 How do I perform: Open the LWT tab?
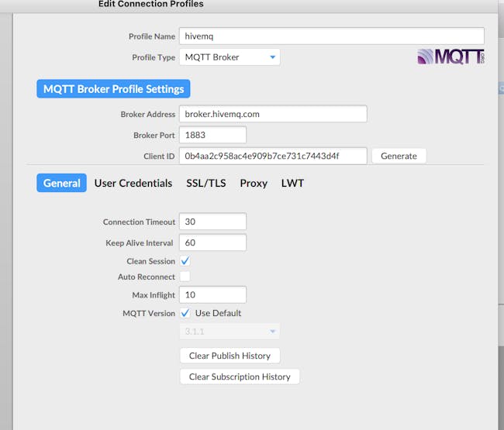292,183
